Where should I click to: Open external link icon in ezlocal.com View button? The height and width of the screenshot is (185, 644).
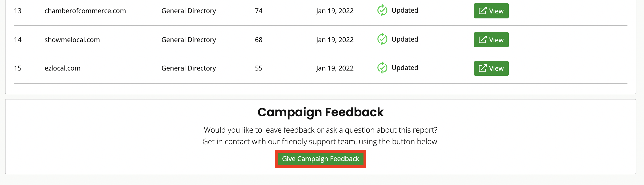[482, 68]
